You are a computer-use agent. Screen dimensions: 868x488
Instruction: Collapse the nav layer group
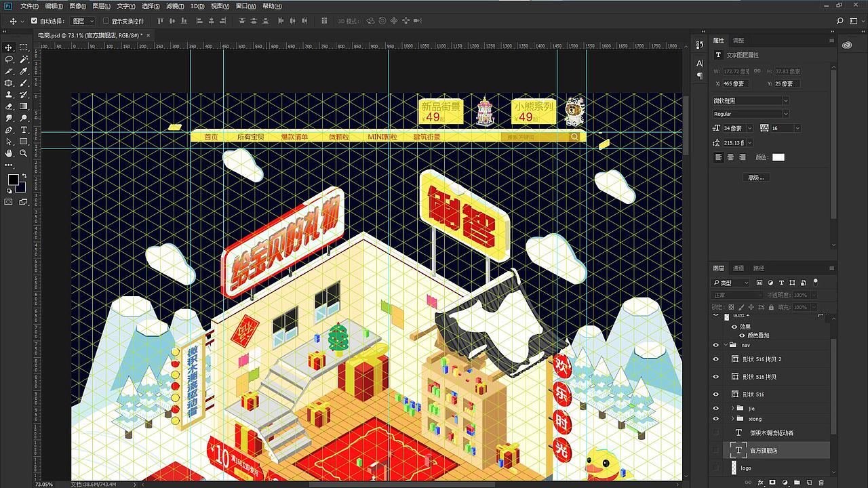(x=726, y=345)
